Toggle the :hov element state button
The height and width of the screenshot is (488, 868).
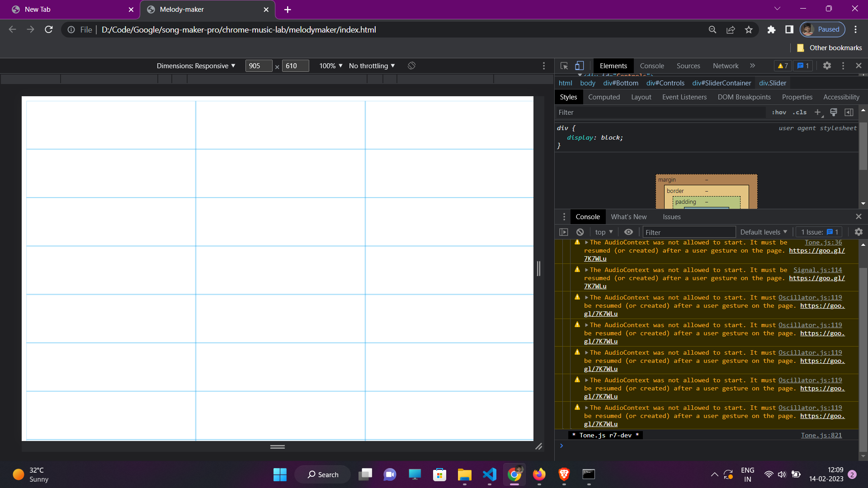[x=778, y=112]
